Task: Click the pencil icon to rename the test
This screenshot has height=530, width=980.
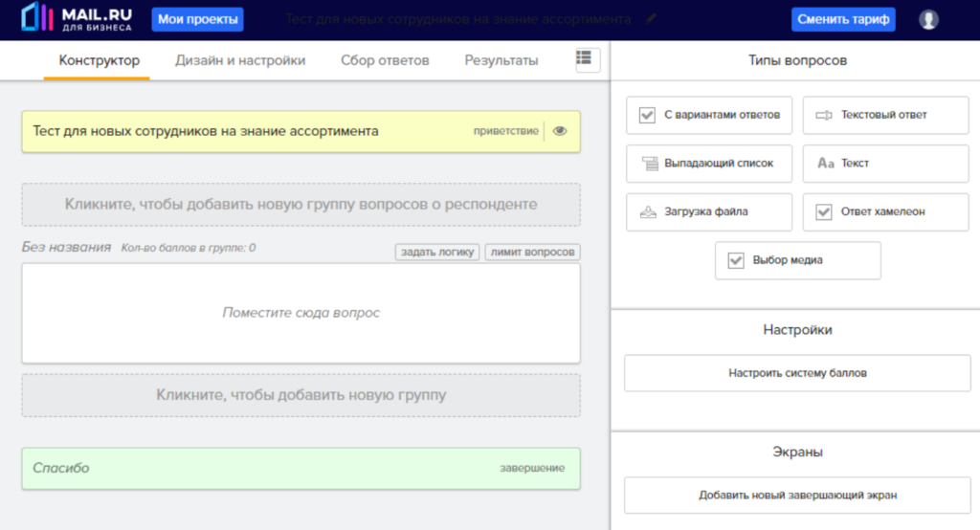Action: [x=652, y=19]
